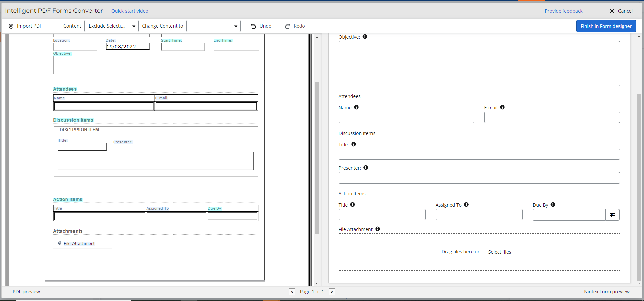Select the Objective box in PDF preview
The height and width of the screenshot is (301, 644).
tap(156, 65)
